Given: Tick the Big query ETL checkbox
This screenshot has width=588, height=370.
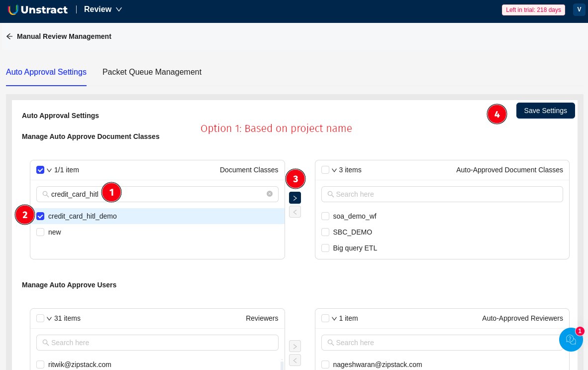Looking at the screenshot, I should click(325, 248).
